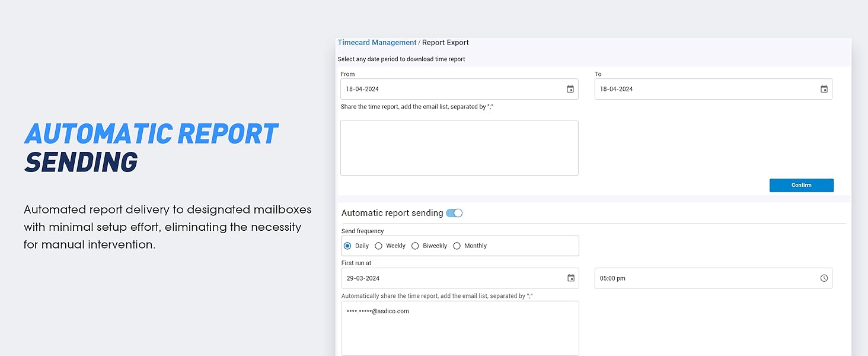Click the Report Export breadcrumb item
Viewport: 868px width, 356px height.
coord(445,43)
